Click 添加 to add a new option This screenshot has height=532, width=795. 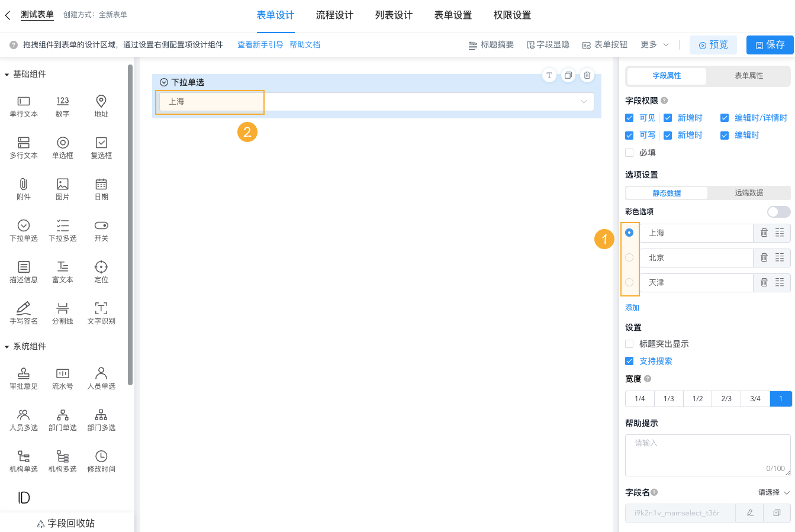(x=631, y=307)
